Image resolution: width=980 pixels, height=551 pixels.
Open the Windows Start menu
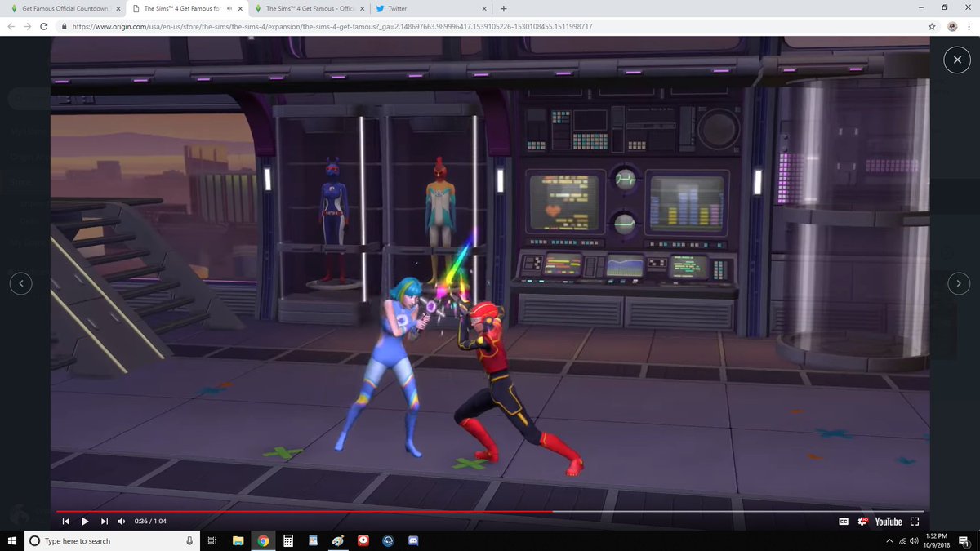coord(11,540)
